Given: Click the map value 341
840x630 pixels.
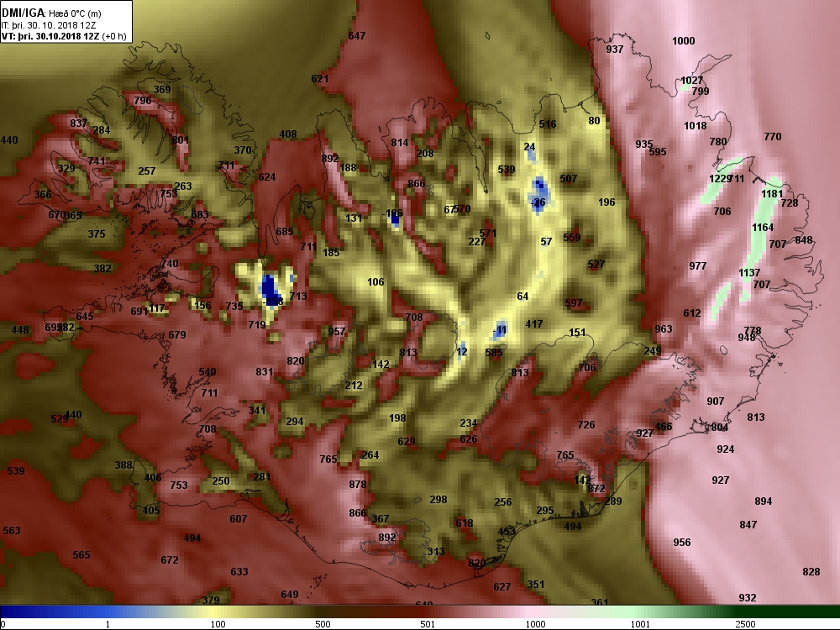Looking at the screenshot, I should [257, 411].
